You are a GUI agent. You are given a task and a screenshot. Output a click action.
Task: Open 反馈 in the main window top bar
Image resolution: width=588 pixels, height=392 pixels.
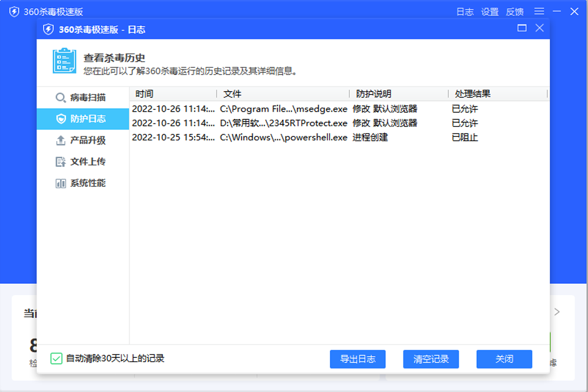point(514,12)
